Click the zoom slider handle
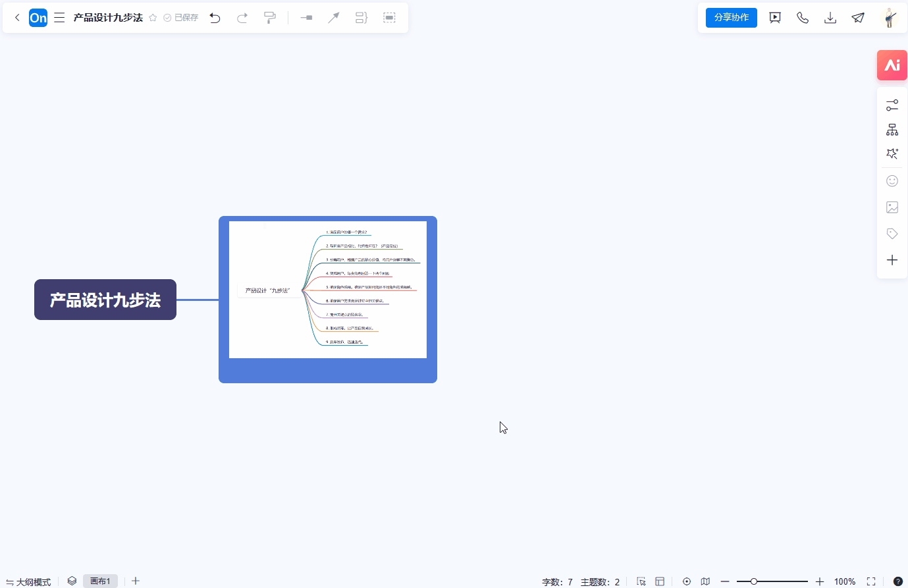This screenshot has width=908, height=588. (x=754, y=581)
